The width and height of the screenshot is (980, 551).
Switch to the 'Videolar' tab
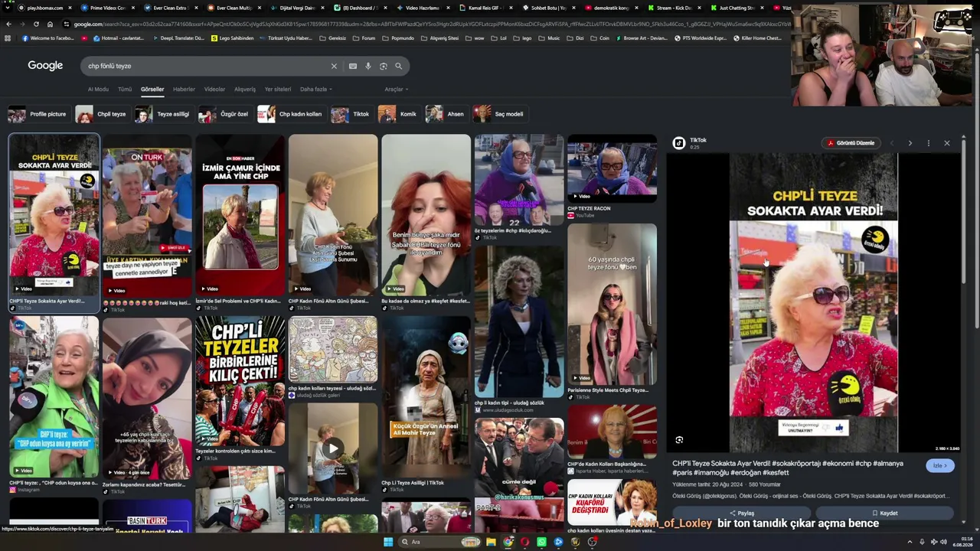(x=214, y=90)
